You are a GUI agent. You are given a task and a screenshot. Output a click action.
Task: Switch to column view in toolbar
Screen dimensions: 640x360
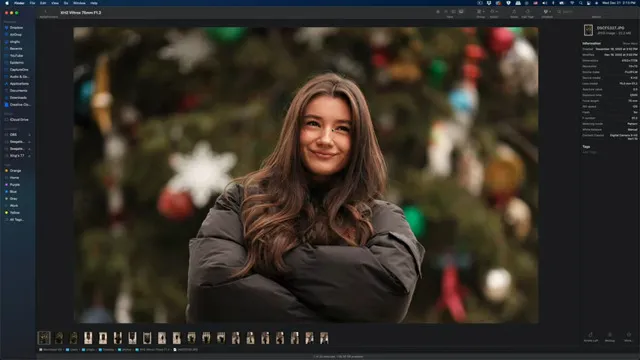pyautogui.click(x=453, y=12)
